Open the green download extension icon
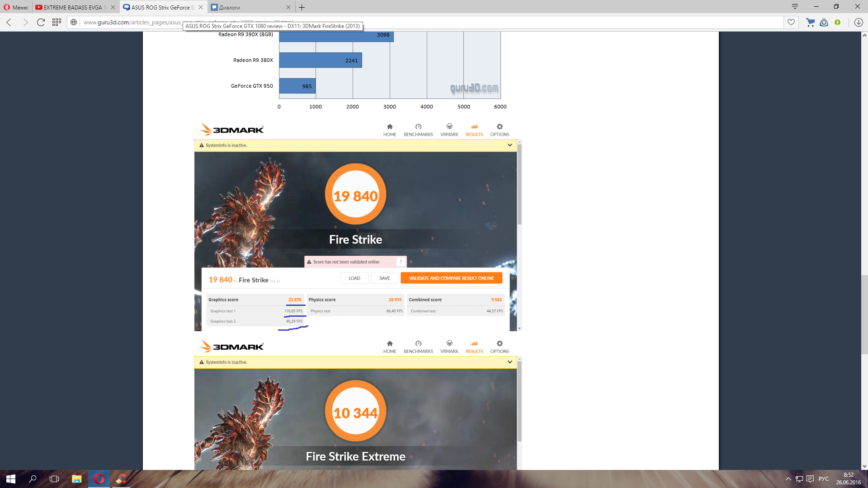Viewport: 868px width, 488px height. pyautogui.click(x=837, y=22)
